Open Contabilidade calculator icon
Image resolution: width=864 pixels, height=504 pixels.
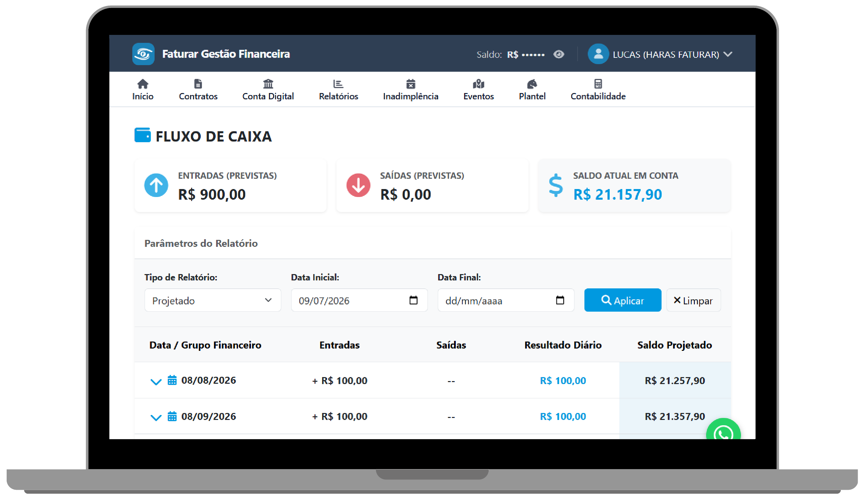tap(598, 84)
